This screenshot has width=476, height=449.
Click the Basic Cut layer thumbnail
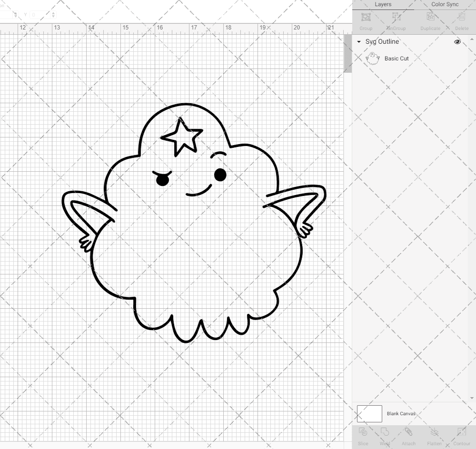(x=373, y=58)
